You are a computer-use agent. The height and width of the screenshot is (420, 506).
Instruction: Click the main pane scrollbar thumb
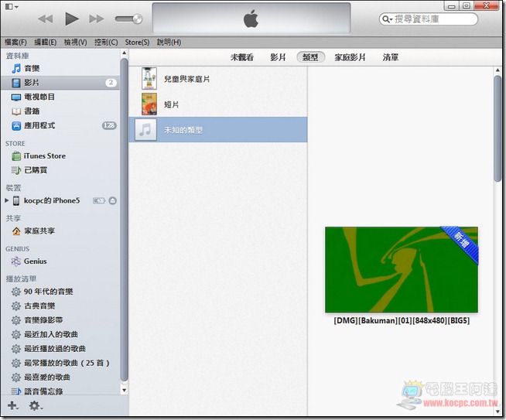tap(497, 128)
